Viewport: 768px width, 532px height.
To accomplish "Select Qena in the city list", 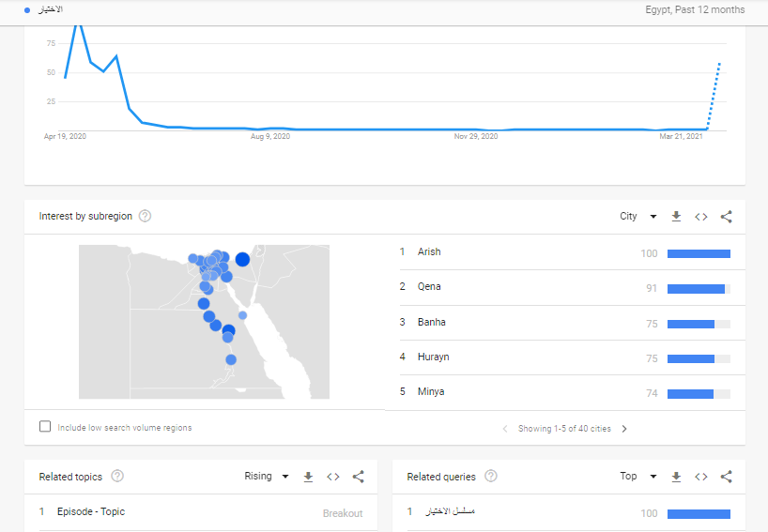I will coord(429,287).
